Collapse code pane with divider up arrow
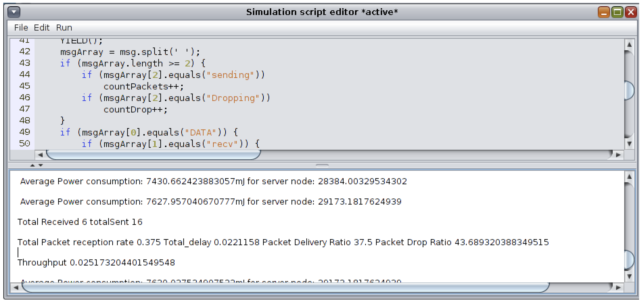This screenshot has height=302, width=644. tap(32, 165)
